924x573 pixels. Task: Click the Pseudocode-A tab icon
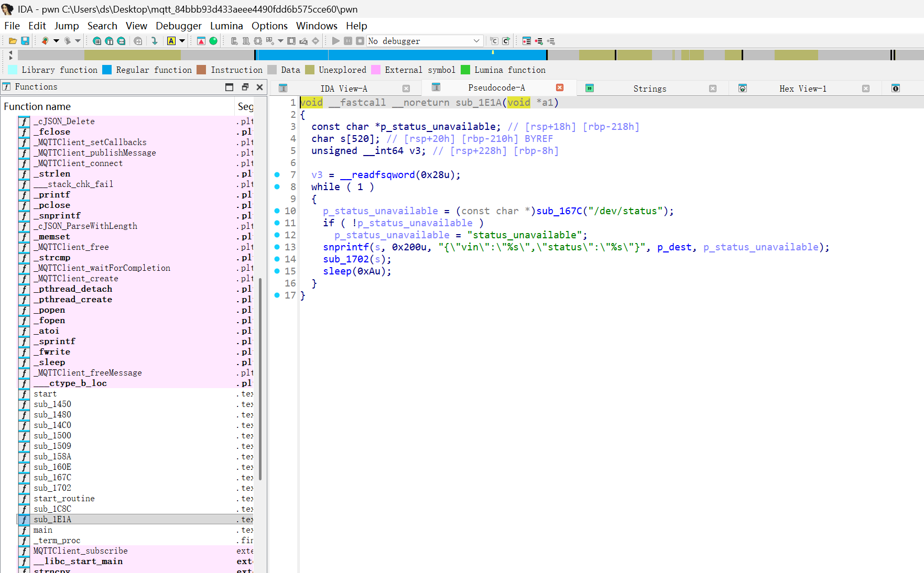click(x=436, y=87)
